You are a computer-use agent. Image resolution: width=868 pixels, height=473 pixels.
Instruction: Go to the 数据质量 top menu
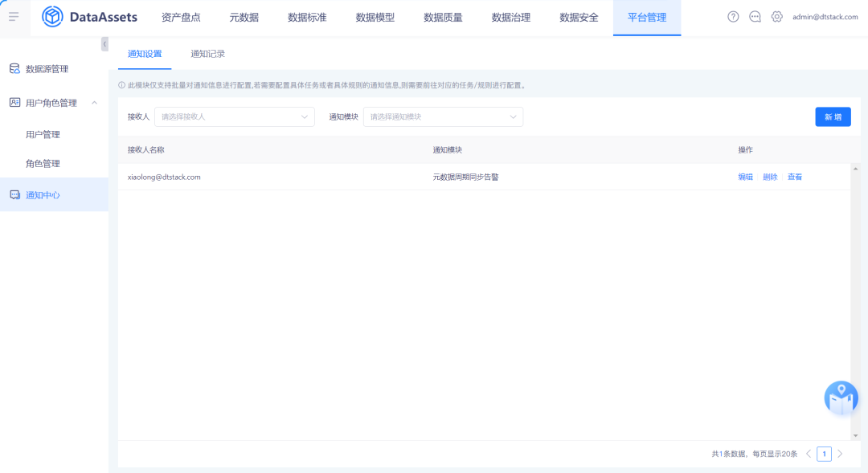443,17
